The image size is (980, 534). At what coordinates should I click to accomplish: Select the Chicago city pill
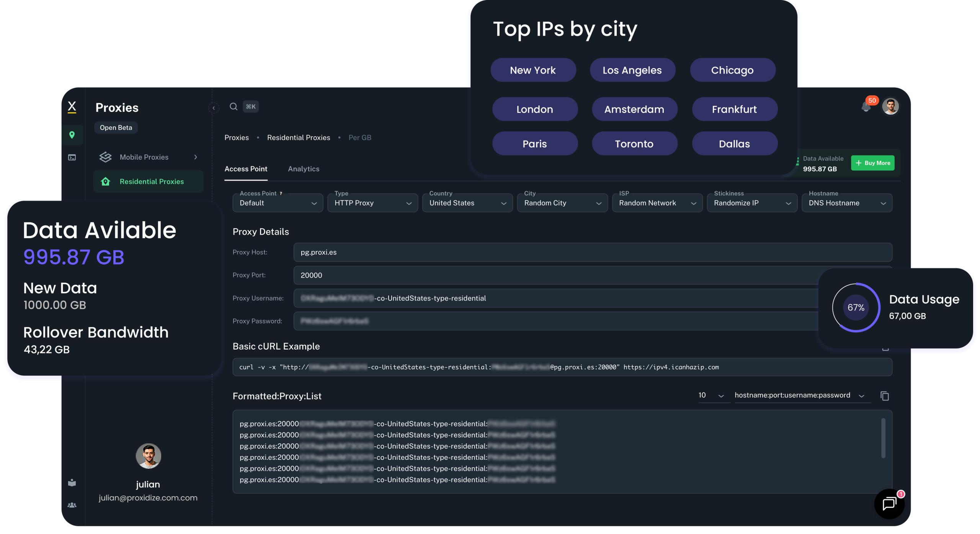[x=732, y=70]
